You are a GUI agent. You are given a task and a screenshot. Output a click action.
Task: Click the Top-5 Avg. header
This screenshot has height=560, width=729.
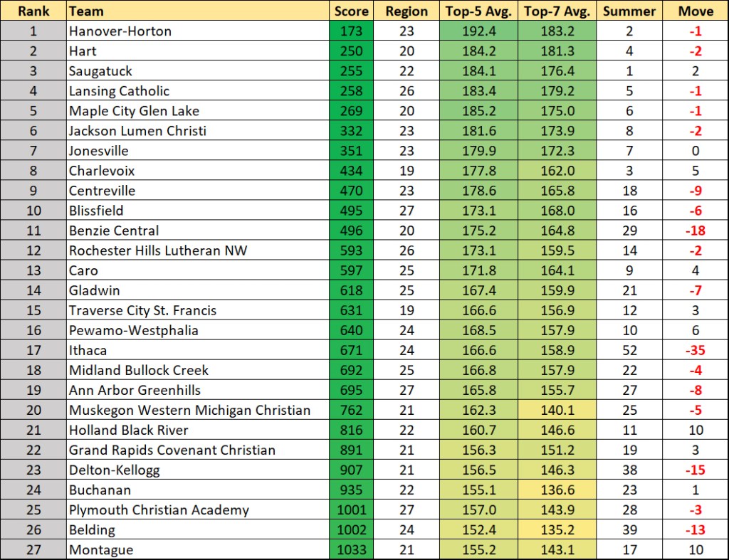478,11
